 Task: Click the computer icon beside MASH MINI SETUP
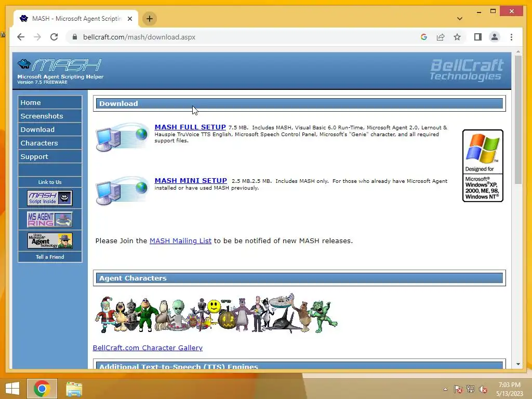click(122, 191)
